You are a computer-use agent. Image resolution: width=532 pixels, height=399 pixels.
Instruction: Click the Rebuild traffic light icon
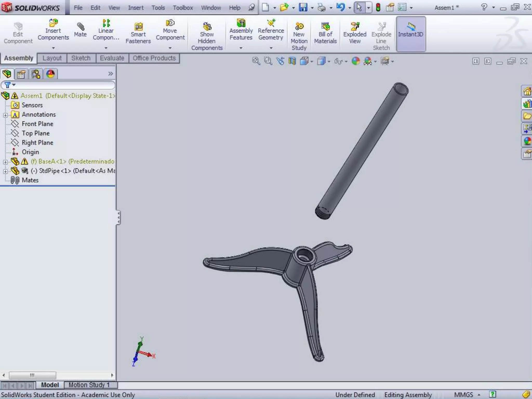pos(378,7)
